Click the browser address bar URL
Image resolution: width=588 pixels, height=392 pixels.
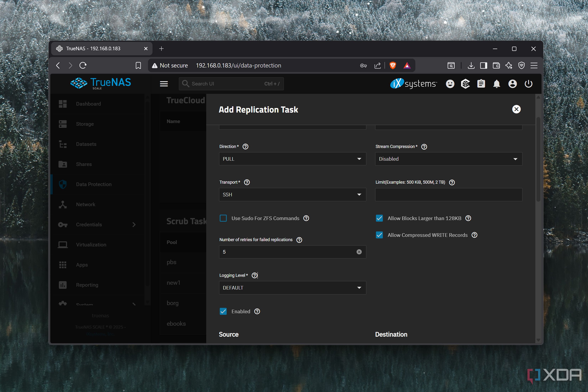click(238, 66)
